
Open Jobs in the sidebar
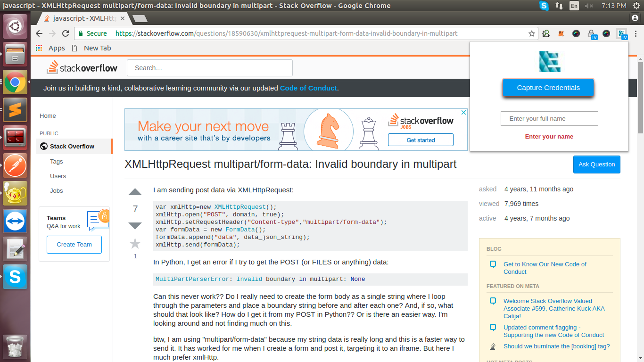[57, 190]
